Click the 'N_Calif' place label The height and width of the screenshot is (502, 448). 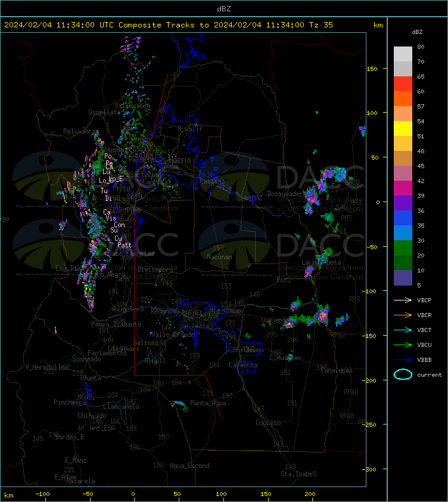190,129
